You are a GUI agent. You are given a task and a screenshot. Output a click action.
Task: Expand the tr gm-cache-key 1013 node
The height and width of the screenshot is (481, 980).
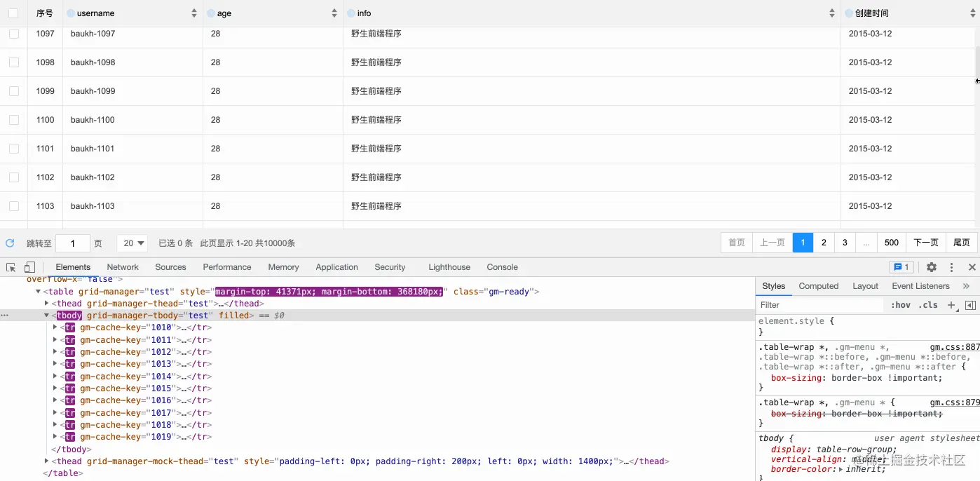tap(55, 364)
